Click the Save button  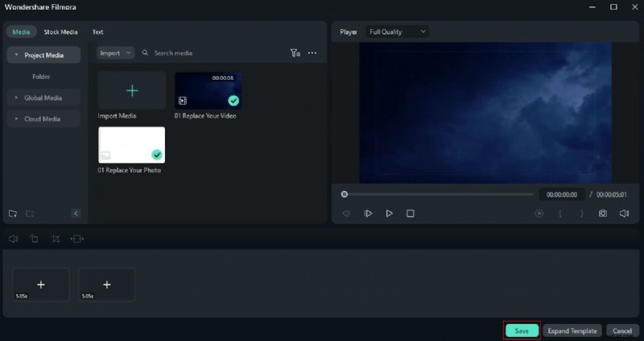click(x=522, y=331)
